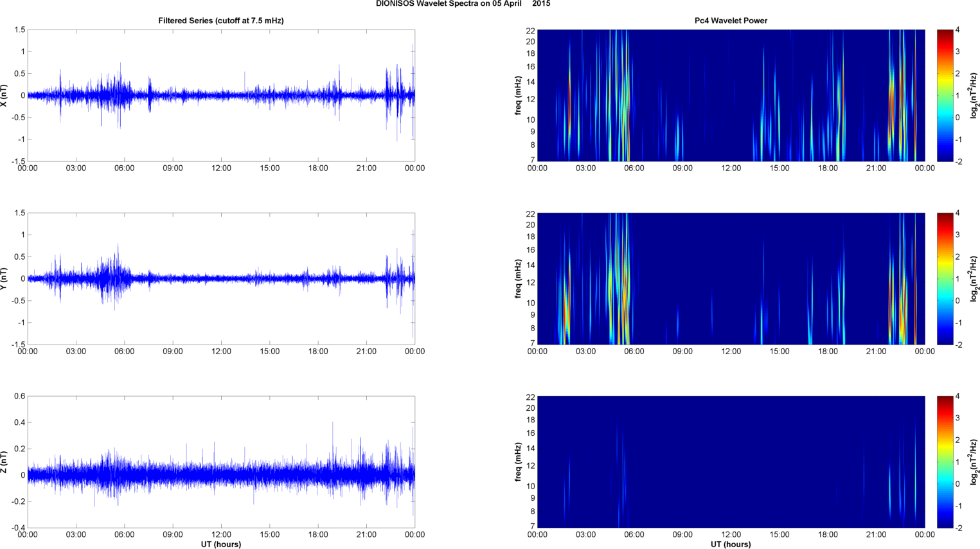Click the 09:00 tick under bottom spectrogram
The height and width of the screenshot is (549, 980).
(x=682, y=535)
